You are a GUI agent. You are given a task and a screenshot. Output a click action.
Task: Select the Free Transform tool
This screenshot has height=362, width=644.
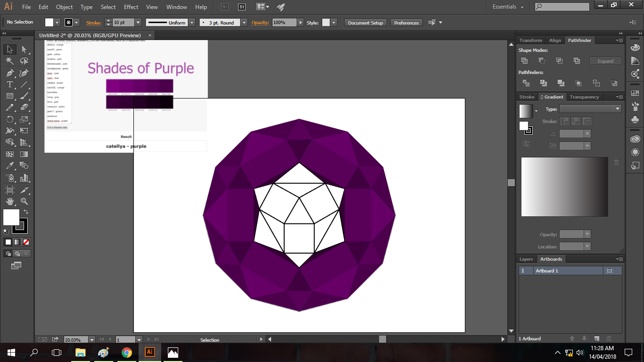click(x=24, y=131)
